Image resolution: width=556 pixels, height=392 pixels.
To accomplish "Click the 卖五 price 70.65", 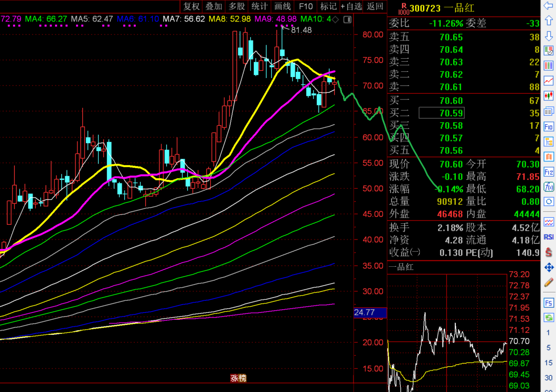I will (x=451, y=37).
